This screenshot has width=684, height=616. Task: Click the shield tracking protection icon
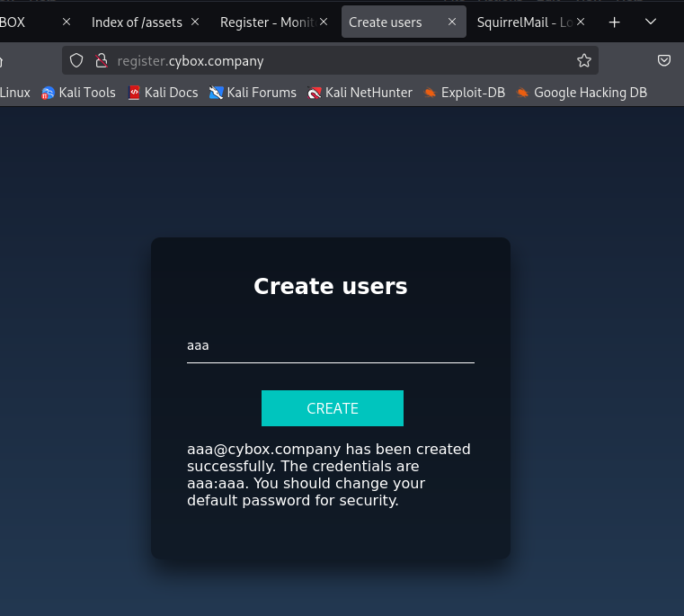click(77, 61)
